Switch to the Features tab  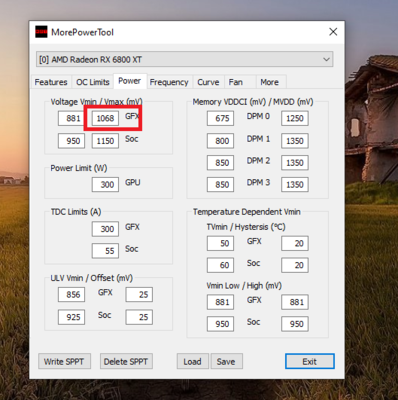tap(51, 82)
